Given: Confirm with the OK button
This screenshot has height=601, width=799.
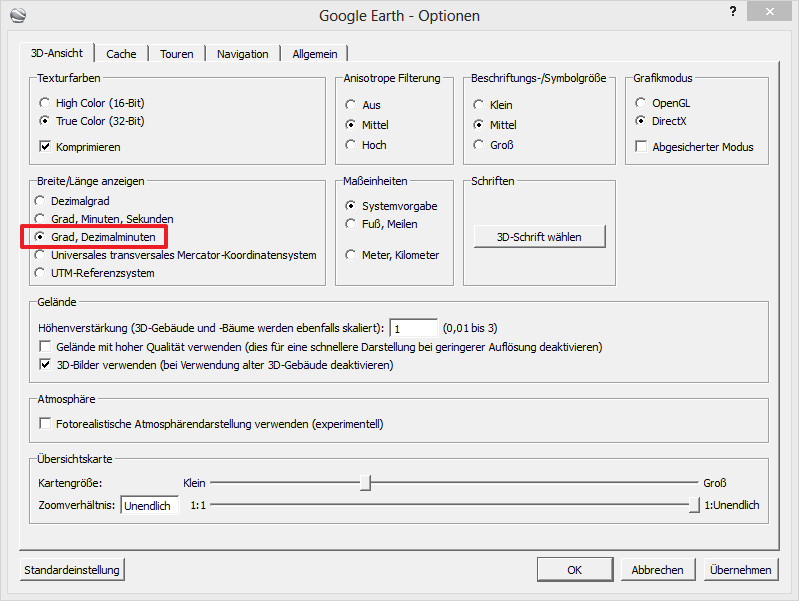Looking at the screenshot, I should (x=575, y=569).
